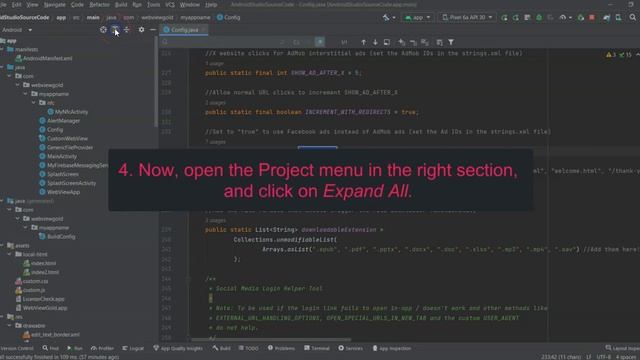Open the Terminal tool window

click(317, 348)
